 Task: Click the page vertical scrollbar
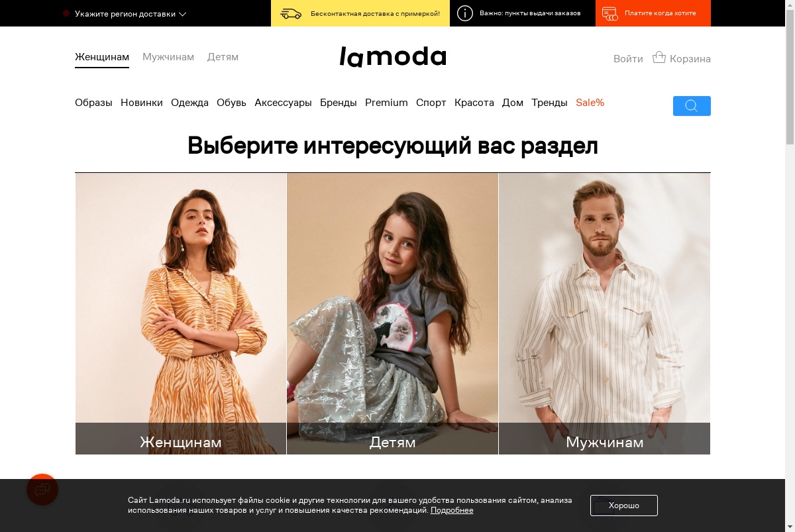[x=790, y=266]
